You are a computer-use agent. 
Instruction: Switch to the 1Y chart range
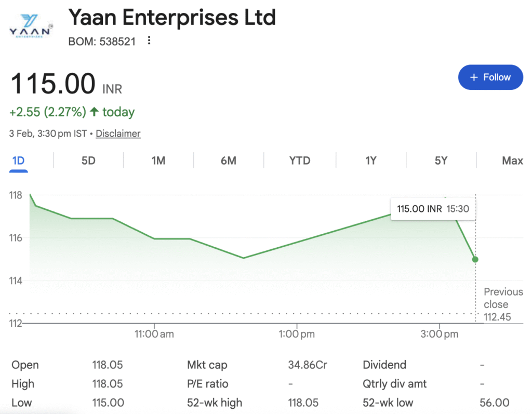pyautogui.click(x=370, y=161)
